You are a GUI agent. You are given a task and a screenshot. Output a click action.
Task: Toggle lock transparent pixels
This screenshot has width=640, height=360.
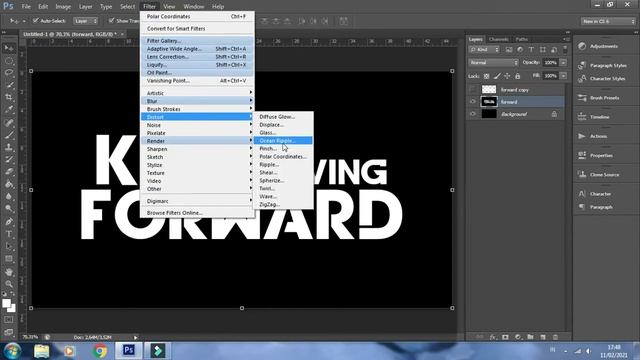tap(487, 76)
